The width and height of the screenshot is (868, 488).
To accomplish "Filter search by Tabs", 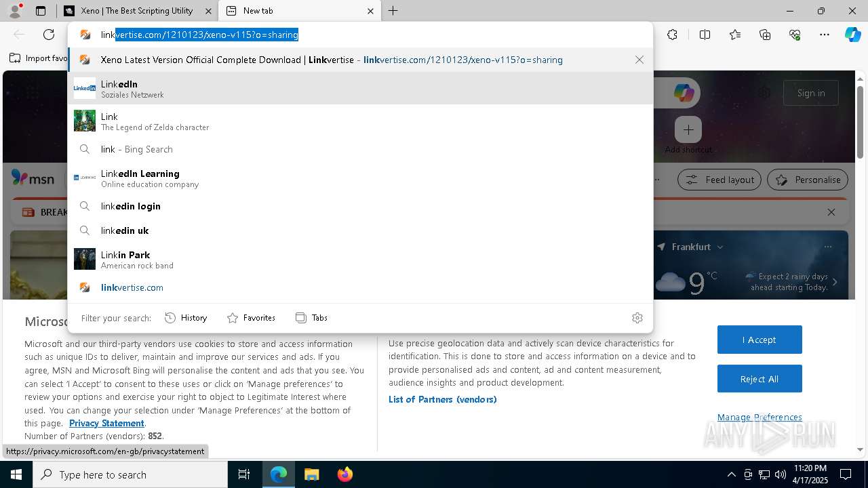I will 312,318.
